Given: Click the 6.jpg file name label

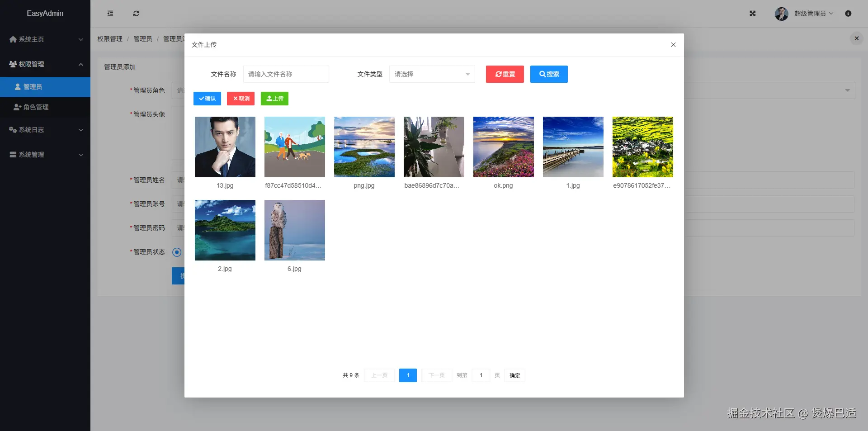Looking at the screenshot, I should (x=295, y=269).
